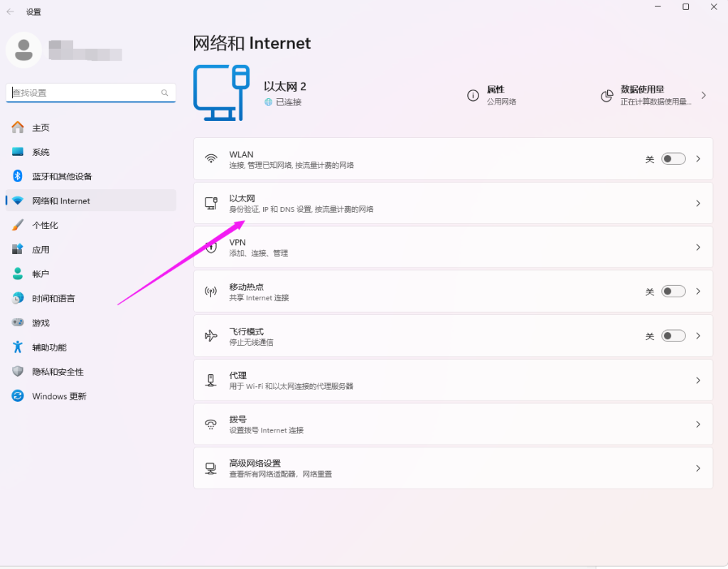This screenshot has height=569, width=728.
Task: Click the 高级网络设置 icon
Action: [x=211, y=469]
